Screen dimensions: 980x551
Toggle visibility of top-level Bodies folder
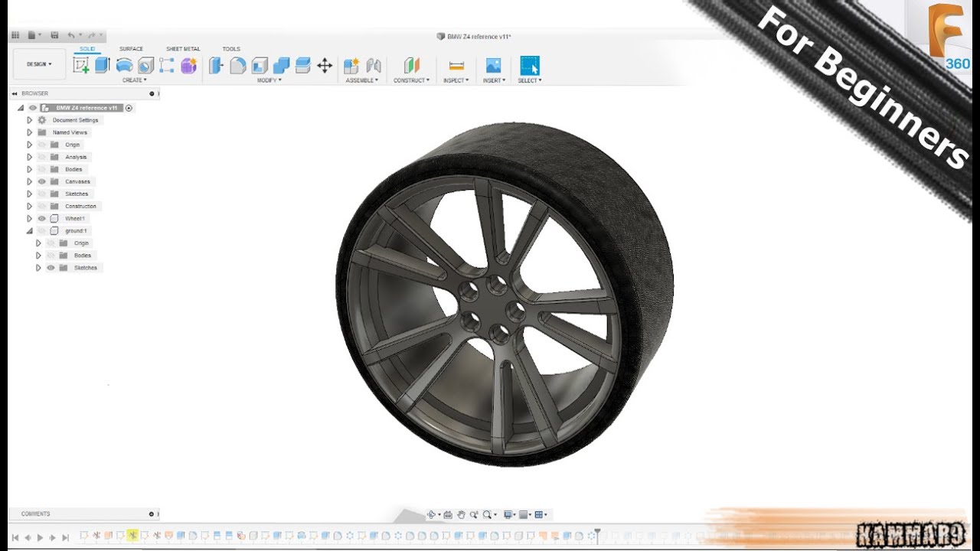pos(42,169)
